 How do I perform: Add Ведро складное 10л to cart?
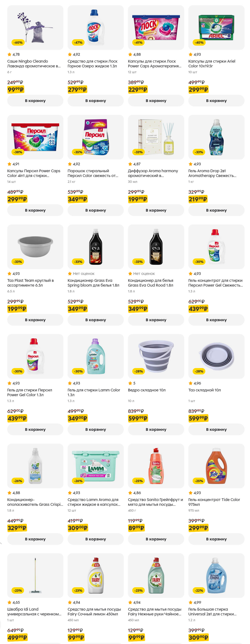tap(156, 429)
